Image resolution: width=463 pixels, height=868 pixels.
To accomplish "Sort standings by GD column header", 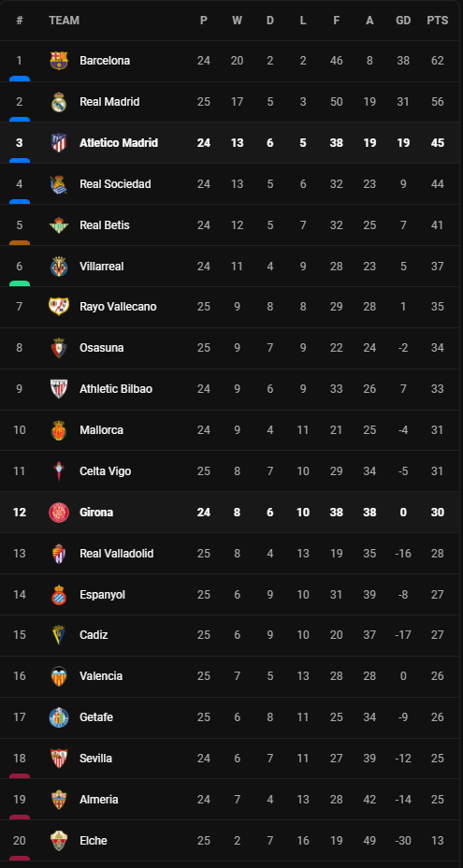I will click(x=403, y=21).
